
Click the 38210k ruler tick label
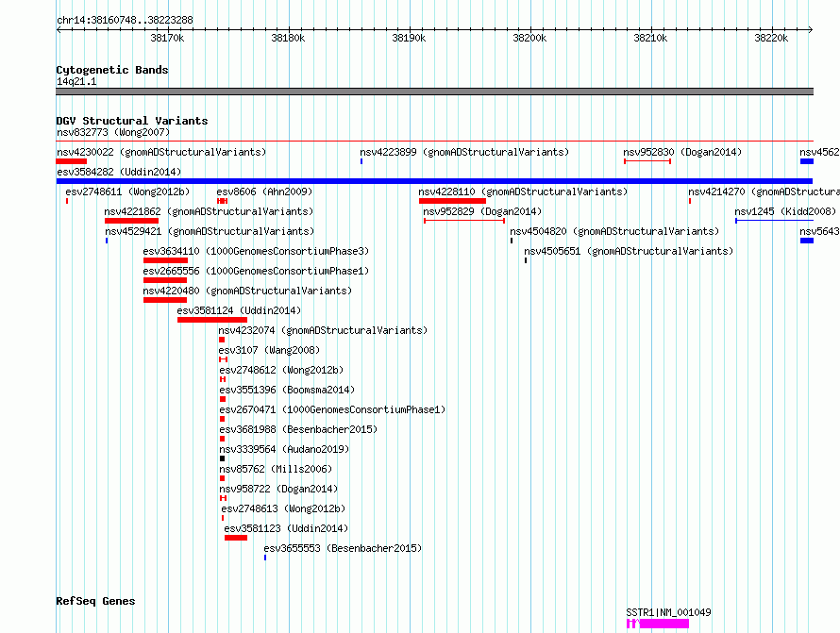coord(650,38)
